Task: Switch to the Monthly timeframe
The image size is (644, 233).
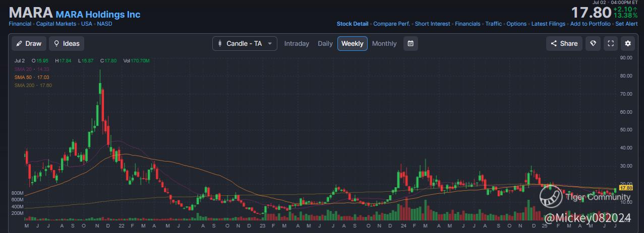Action: click(x=384, y=43)
